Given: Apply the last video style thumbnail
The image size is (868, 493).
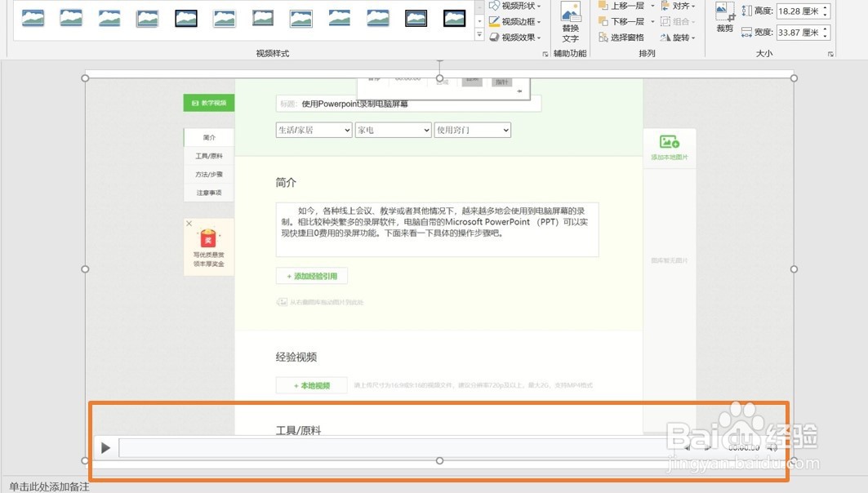Looking at the screenshot, I should (454, 18).
